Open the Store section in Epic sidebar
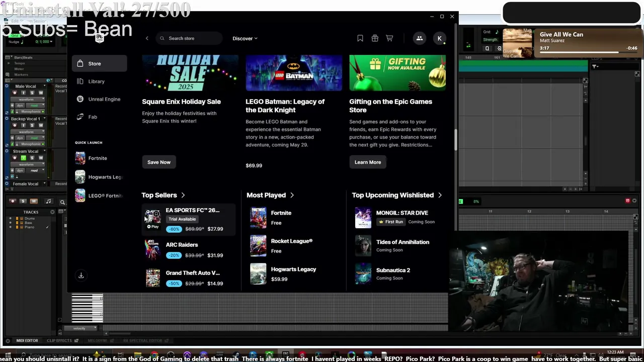644x362 pixels. 100,63
